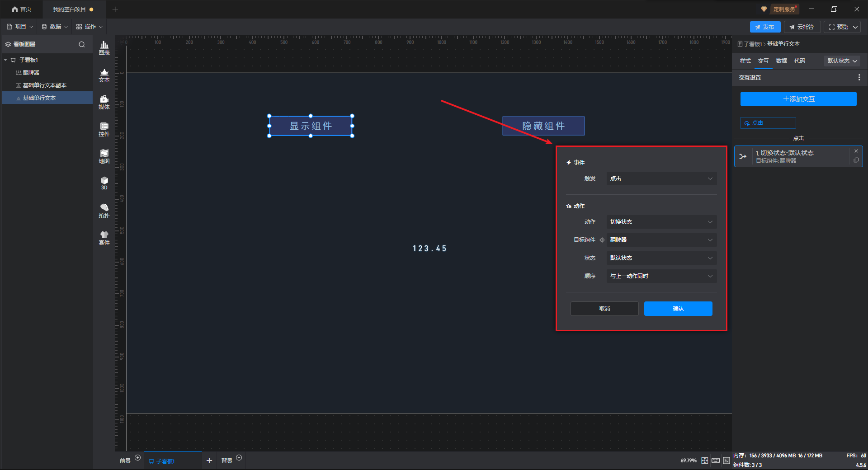Click the 添加交互 add interaction button
The image size is (868, 470).
(x=798, y=99)
